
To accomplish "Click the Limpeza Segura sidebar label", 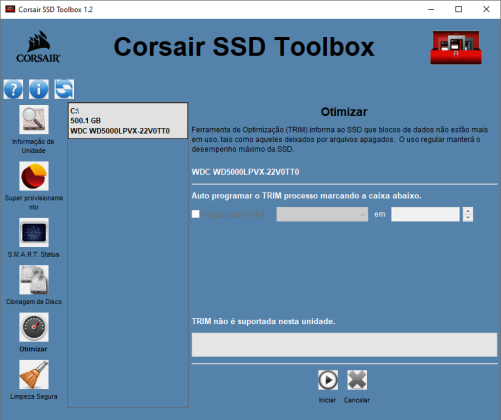I will (34, 396).
